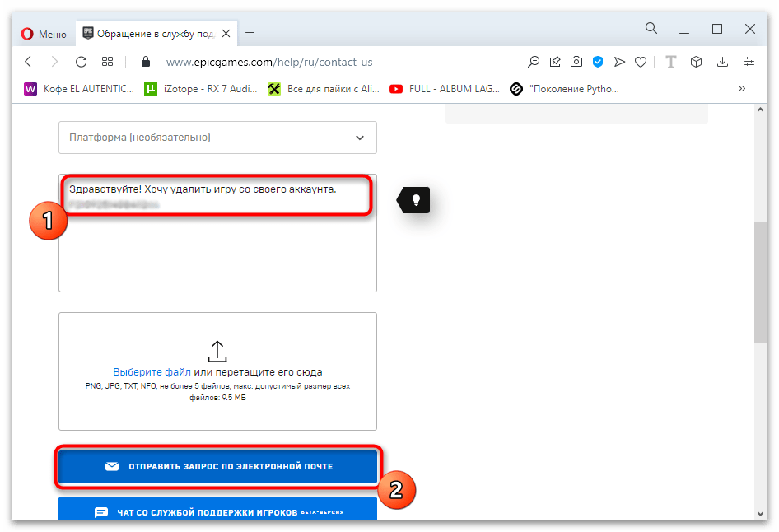The height and width of the screenshot is (532, 779).
Task: Open the extensions cube icon
Action: tap(696, 62)
